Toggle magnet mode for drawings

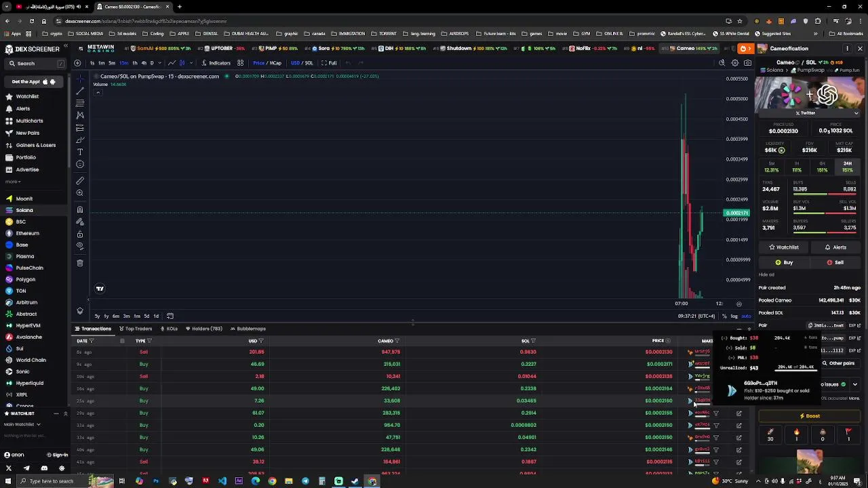pos(80,209)
